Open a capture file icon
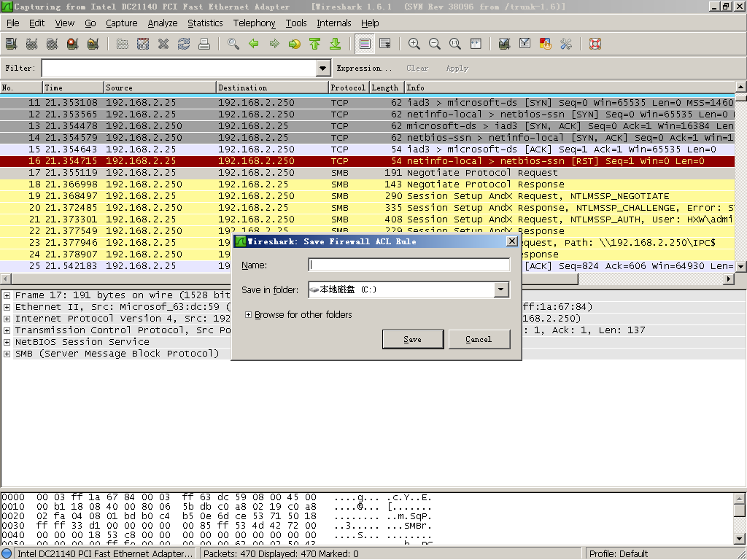This screenshot has width=747, height=560. 123,44
